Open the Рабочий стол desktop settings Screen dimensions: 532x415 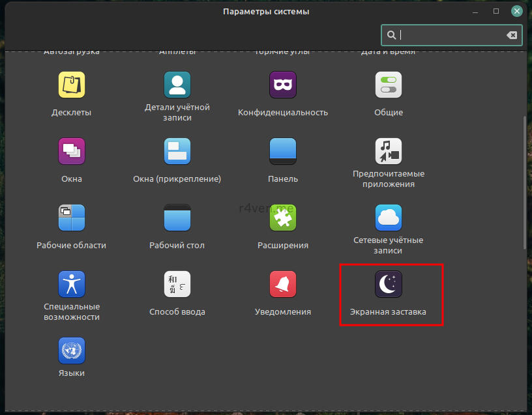pos(177,218)
